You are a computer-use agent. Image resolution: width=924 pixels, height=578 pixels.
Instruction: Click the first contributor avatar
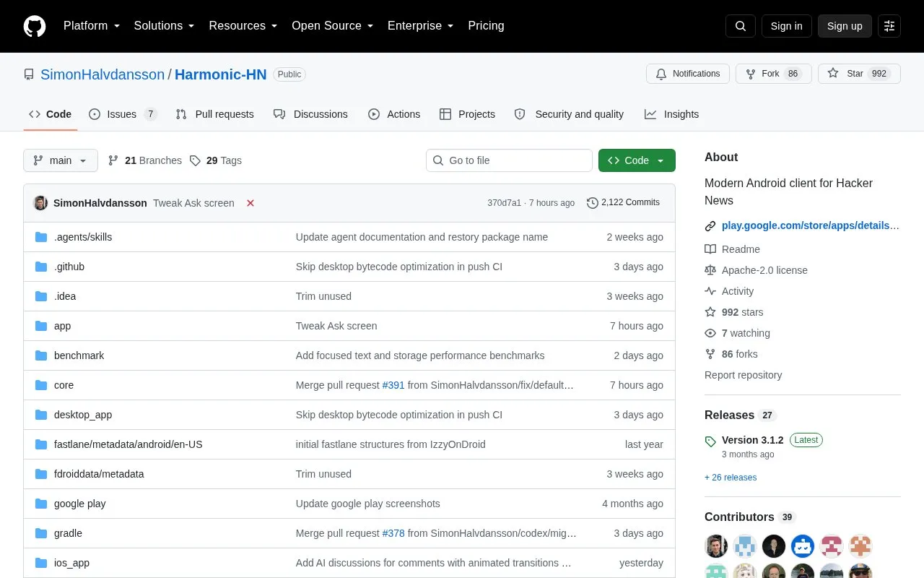[716, 546]
